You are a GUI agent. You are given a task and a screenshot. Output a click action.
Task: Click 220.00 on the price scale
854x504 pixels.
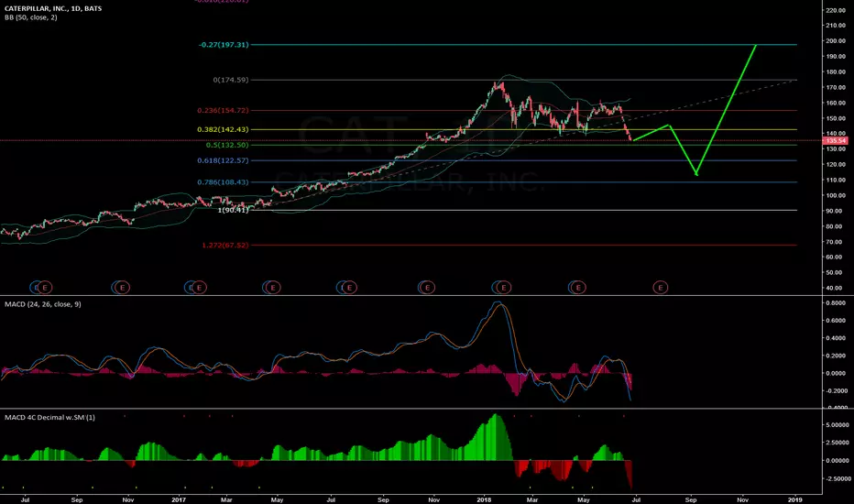coord(836,10)
